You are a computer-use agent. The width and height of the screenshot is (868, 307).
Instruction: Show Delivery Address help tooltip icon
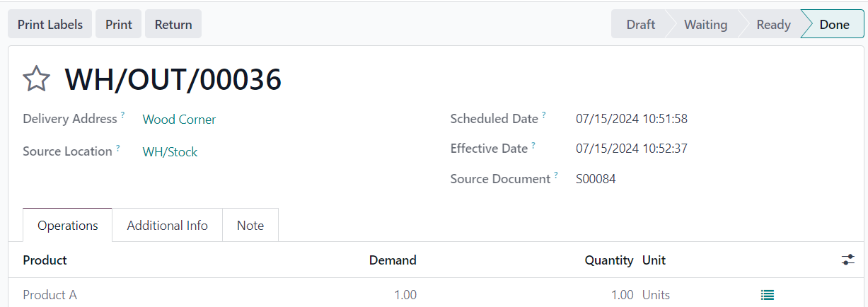click(x=122, y=115)
